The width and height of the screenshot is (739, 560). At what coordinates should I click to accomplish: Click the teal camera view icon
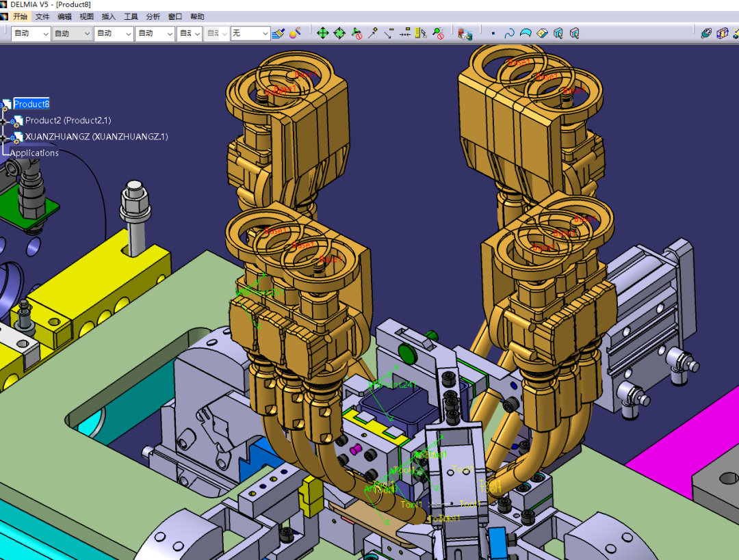[706, 34]
